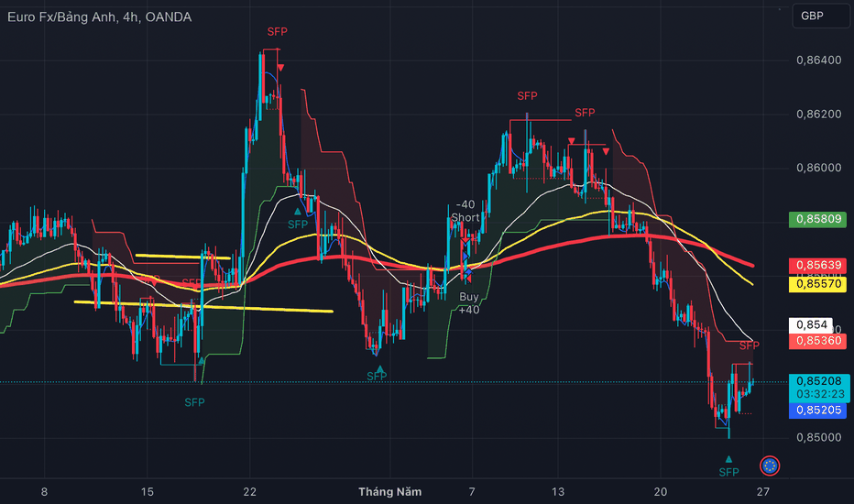Select the yellow 0,85570 price label
This screenshot has width=854, height=504.
pyautogui.click(x=817, y=284)
